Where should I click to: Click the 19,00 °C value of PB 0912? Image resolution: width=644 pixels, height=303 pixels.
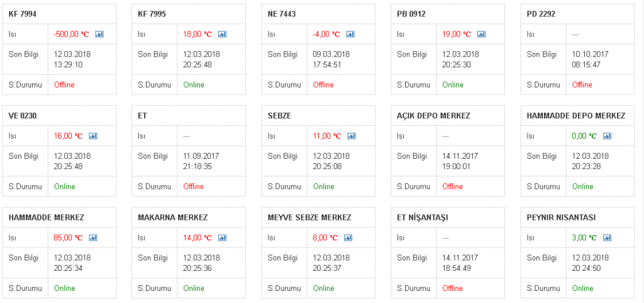click(x=457, y=34)
